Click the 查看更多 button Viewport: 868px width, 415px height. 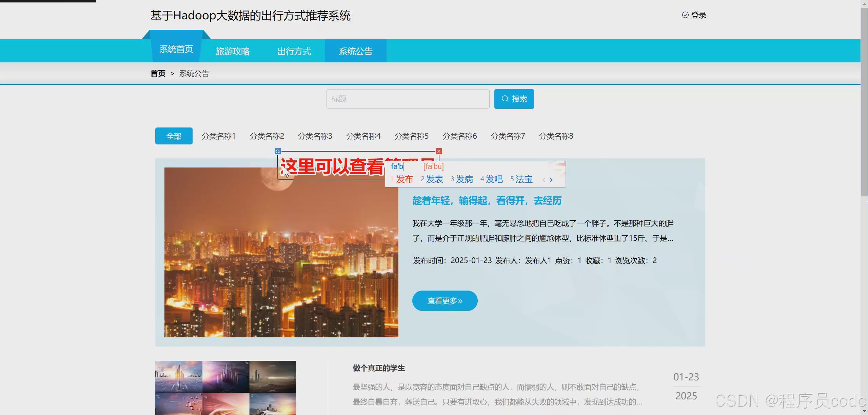coord(445,300)
